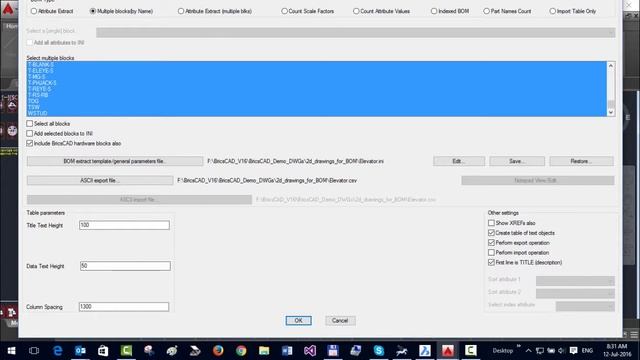Untick Include BricsCAD hardware blocks also

[29, 143]
